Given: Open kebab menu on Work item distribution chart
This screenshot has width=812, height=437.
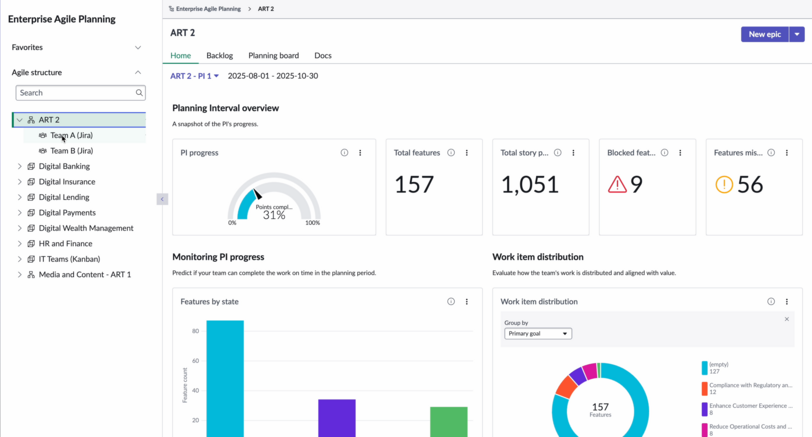Looking at the screenshot, I should 787,301.
